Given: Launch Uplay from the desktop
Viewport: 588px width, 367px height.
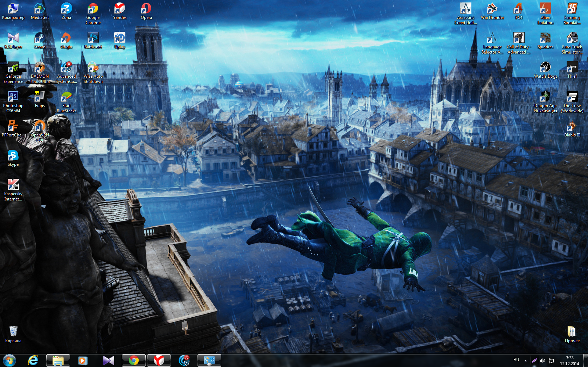Looking at the screenshot, I should [x=119, y=41].
